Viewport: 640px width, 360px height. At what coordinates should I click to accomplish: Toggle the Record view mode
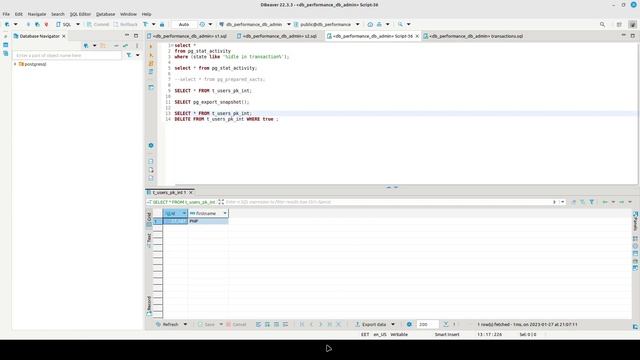[149, 306]
